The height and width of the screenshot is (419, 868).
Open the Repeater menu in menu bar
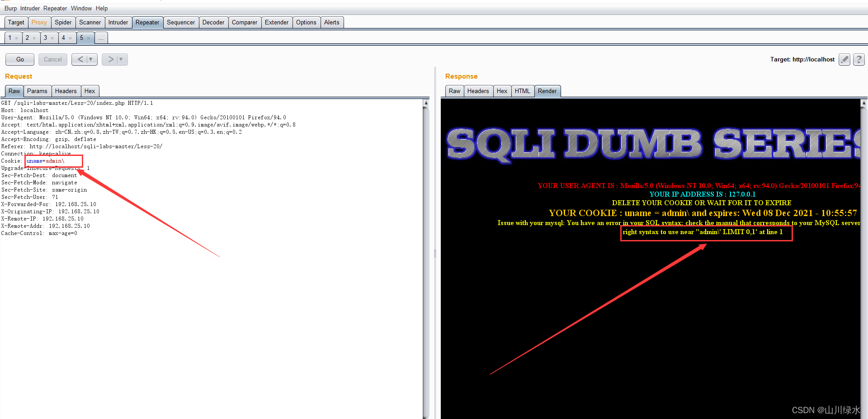point(55,8)
